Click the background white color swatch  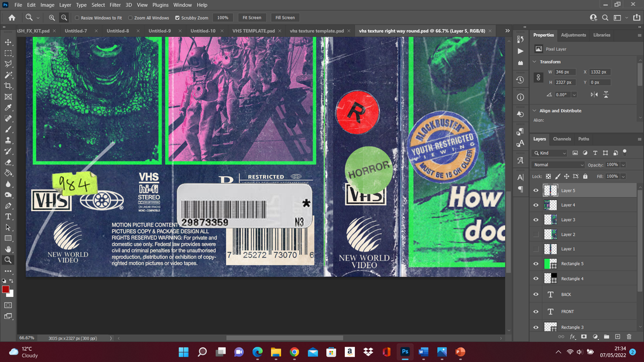(x=11, y=294)
